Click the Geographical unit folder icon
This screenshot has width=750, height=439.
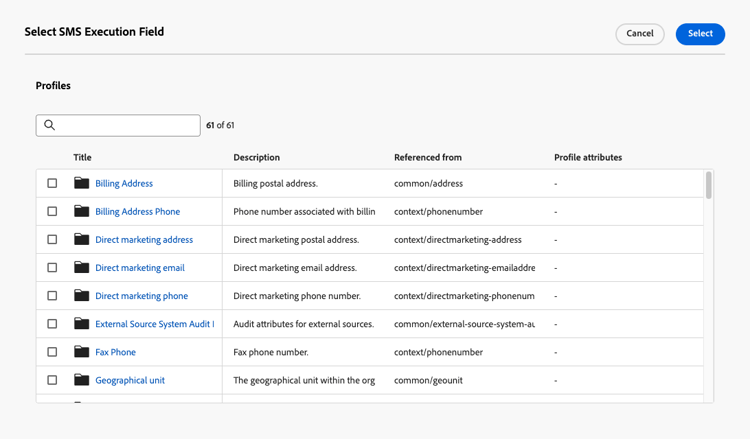pos(81,380)
